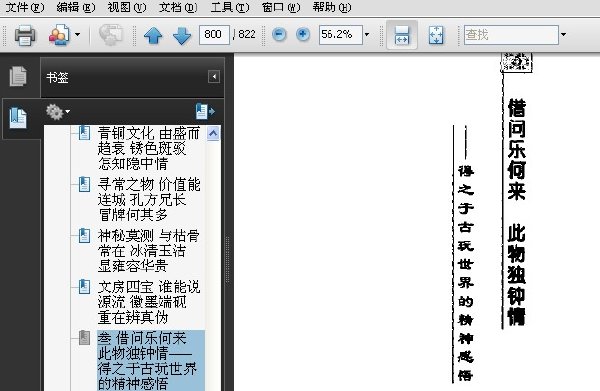Click the bookmark icon beside 叁 借问乐何来
The height and width of the screenshot is (391, 600).
[x=84, y=338]
